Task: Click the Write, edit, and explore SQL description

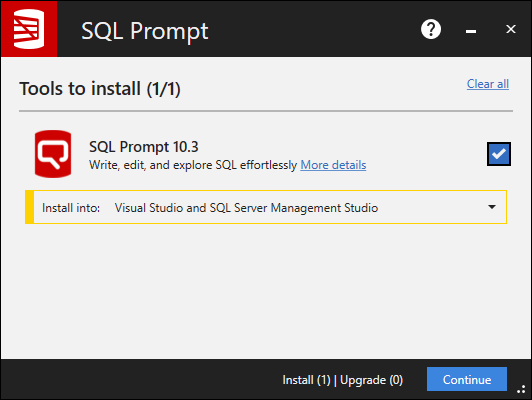Action: tap(193, 165)
